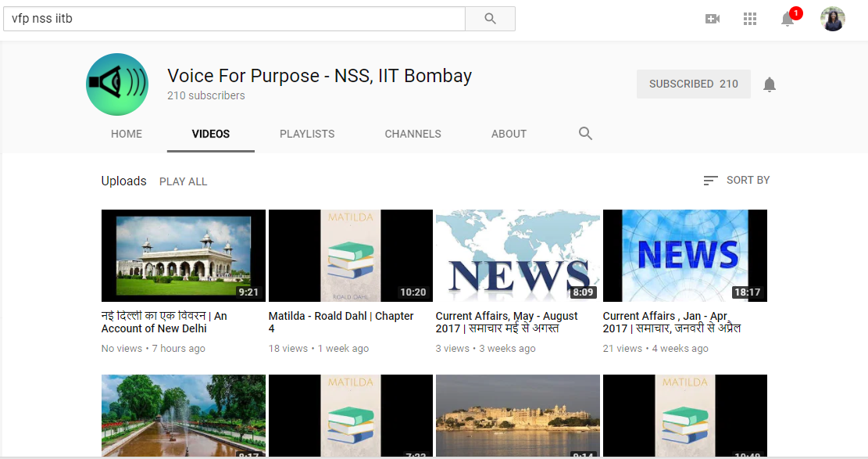Open the notifications bell in top bar
868x459 pixels.
pyautogui.click(x=788, y=20)
